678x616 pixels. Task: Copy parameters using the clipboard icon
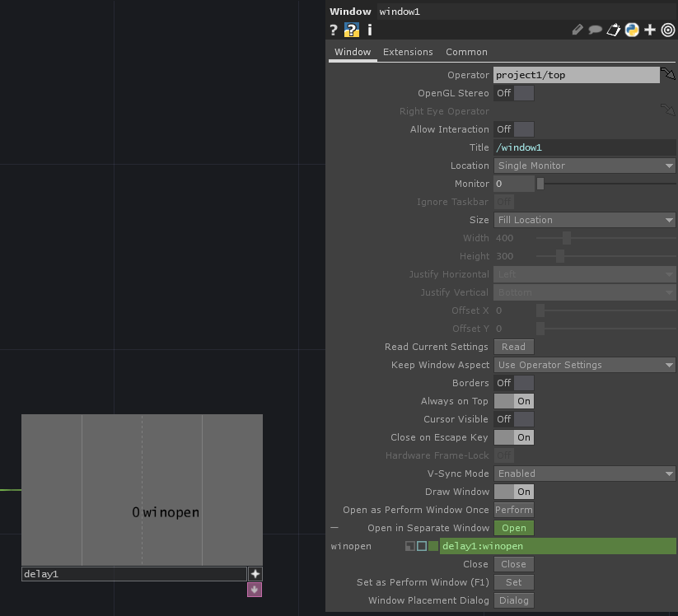613,30
